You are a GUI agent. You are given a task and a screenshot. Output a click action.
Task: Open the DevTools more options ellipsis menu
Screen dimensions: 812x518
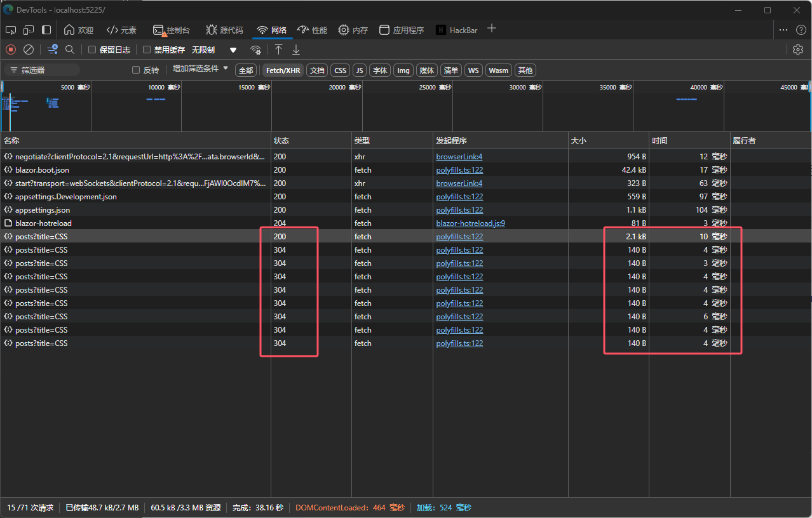click(x=783, y=30)
